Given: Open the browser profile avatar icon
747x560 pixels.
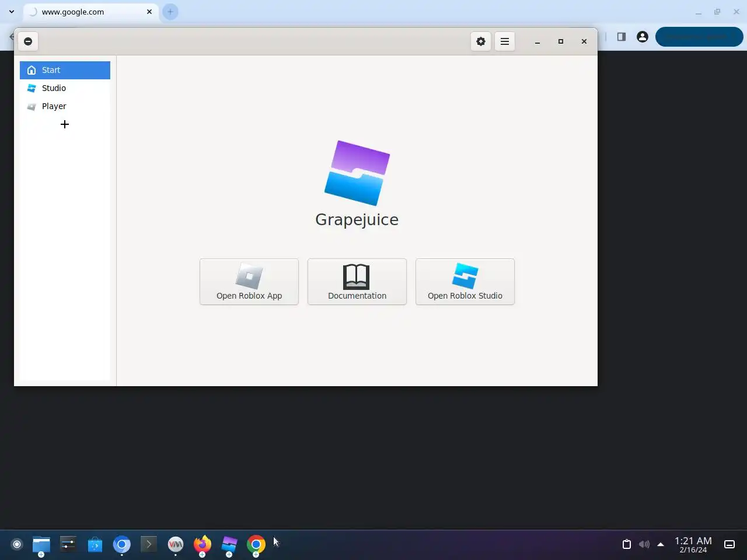Looking at the screenshot, I should [x=643, y=37].
